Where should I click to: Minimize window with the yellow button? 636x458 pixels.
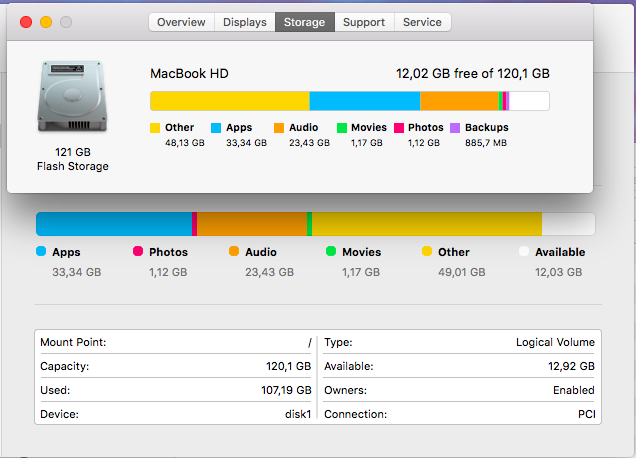tap(46, 22)
